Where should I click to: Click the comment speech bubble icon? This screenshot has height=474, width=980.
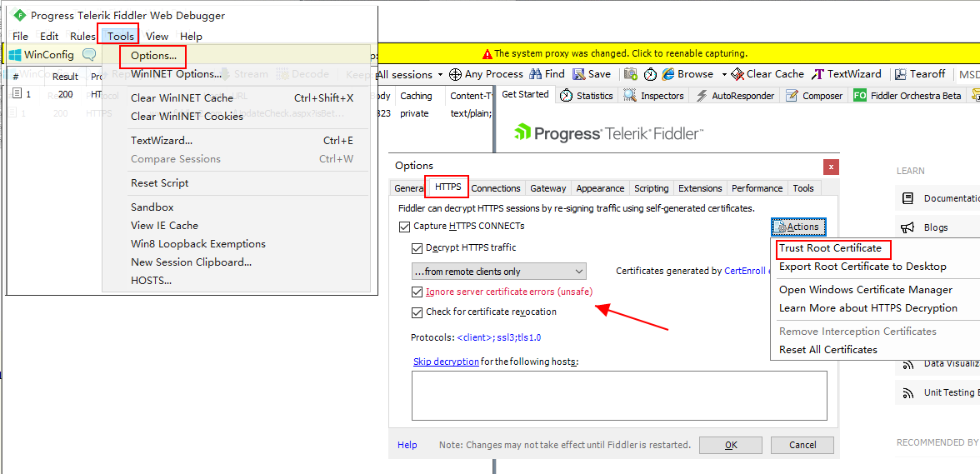89,55
